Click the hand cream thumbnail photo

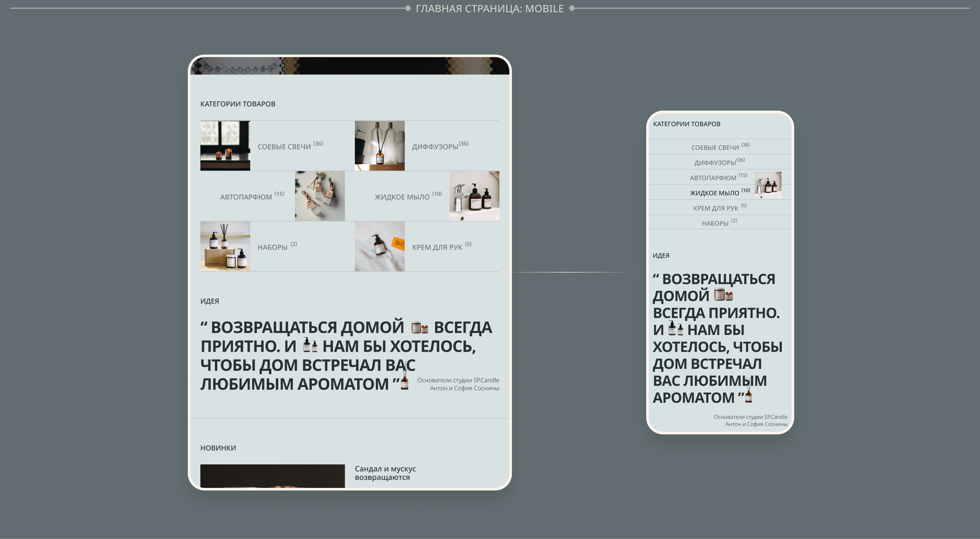click(379, 246)
